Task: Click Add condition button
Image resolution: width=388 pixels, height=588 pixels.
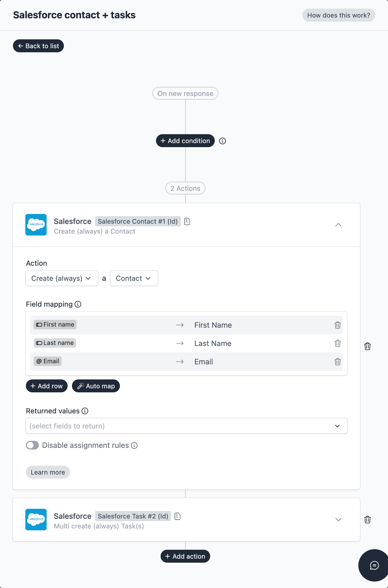Action: pyautogui.click(x=185, y=141)
